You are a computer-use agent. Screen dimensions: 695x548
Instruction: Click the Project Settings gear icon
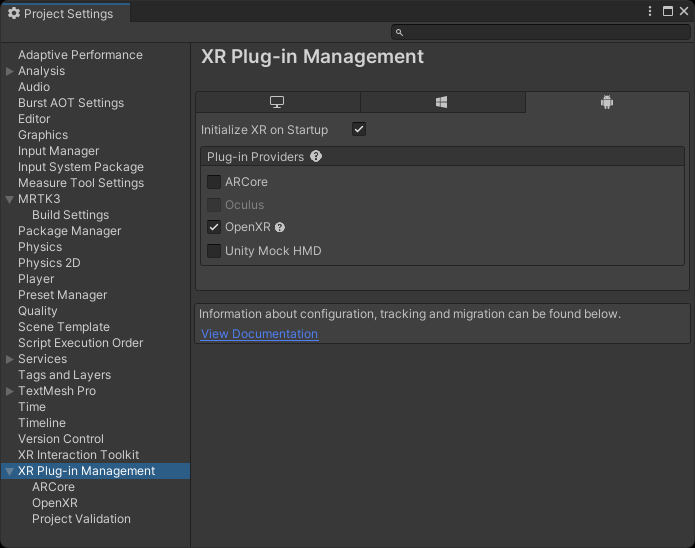[x=14, y=14]
